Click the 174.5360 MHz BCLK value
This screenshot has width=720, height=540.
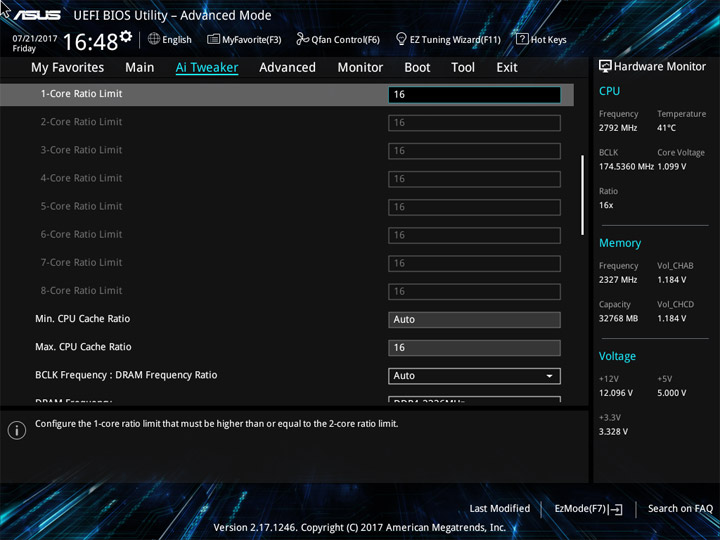(x=626, y=167)
